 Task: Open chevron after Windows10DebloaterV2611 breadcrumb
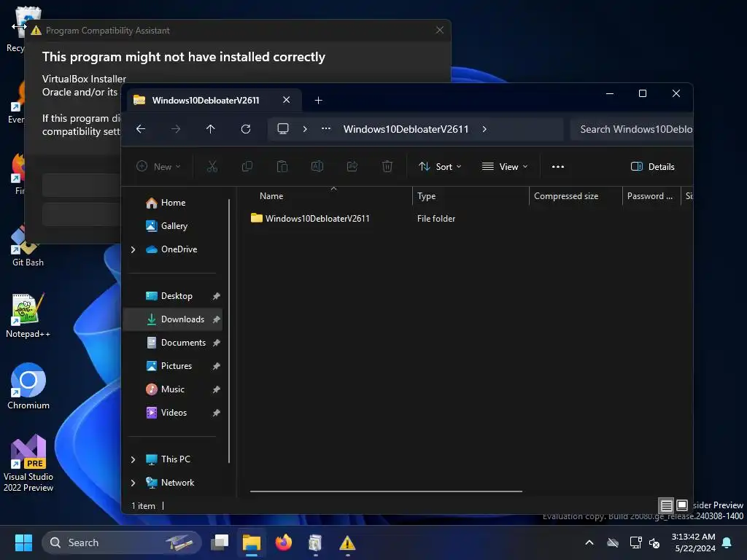[484, 129]
